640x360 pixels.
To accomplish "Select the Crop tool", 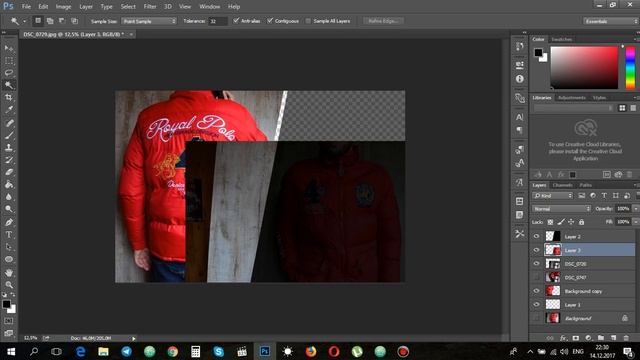I will click(x=9, y=97).
